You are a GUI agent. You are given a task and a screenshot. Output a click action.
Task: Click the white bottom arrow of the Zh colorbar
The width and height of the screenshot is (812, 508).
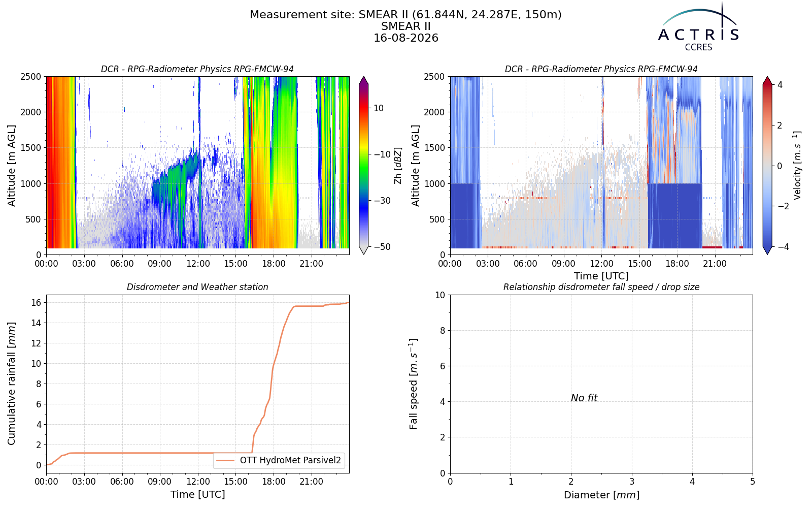click(363, 250)
